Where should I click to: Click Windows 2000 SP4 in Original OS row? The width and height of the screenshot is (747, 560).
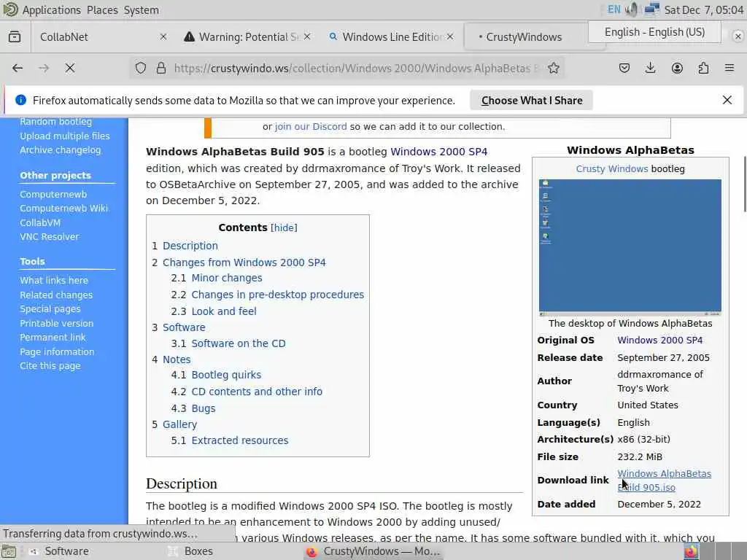659,340
